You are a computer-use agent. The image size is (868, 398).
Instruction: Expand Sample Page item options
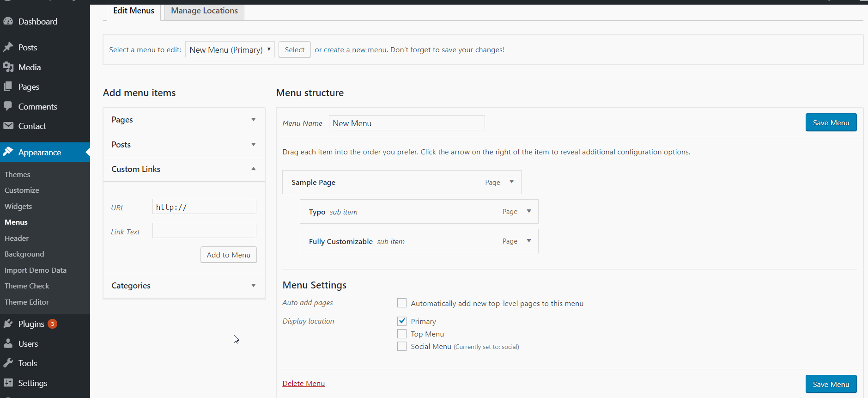511,182
